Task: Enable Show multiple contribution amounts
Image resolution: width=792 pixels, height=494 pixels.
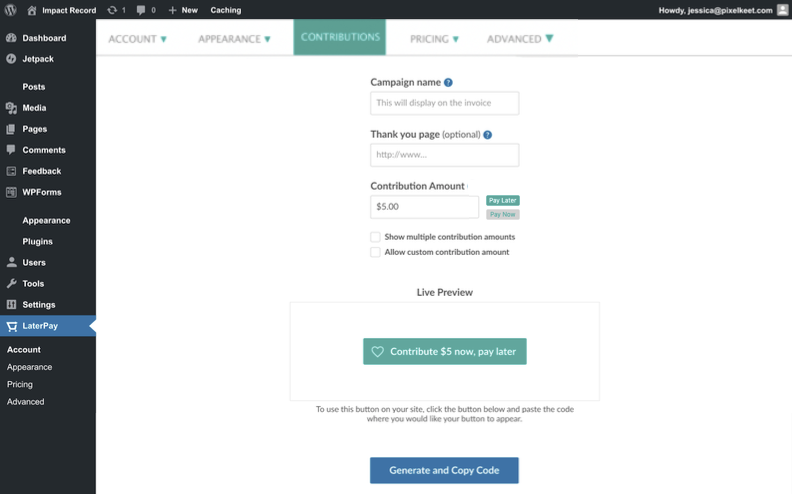Action: point(375,237)
